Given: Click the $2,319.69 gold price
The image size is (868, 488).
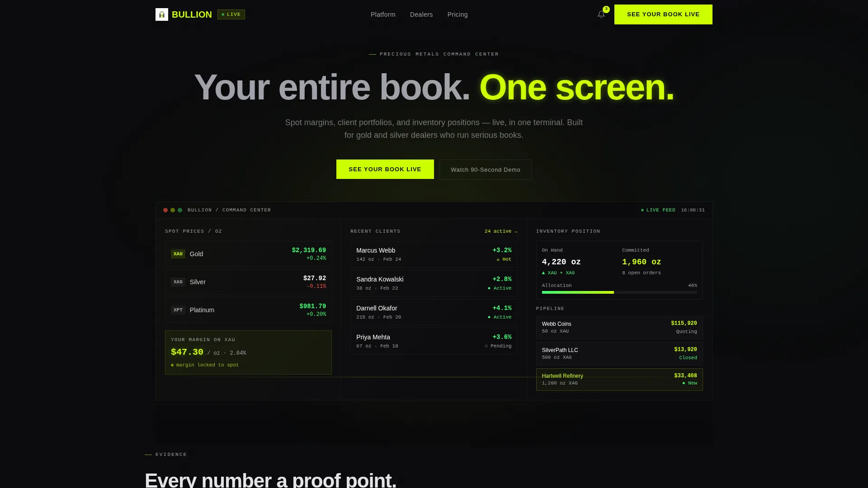Looking at the screenshot, I should (x=309, y=250).
